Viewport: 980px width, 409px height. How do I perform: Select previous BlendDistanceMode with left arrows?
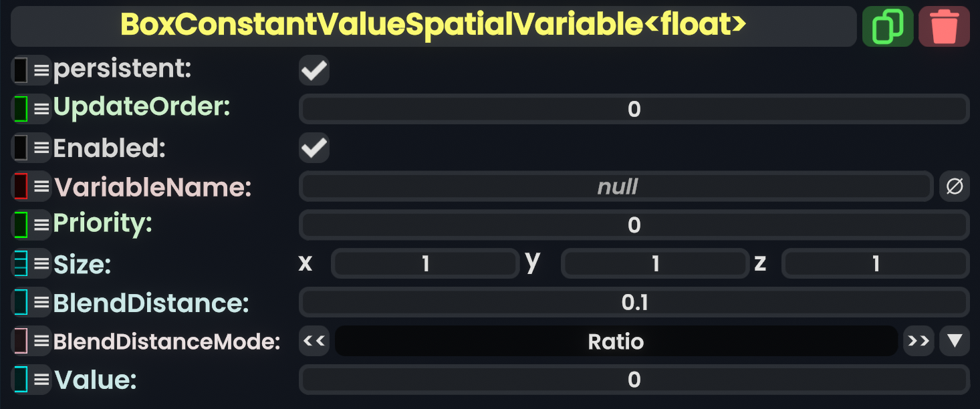314,342
